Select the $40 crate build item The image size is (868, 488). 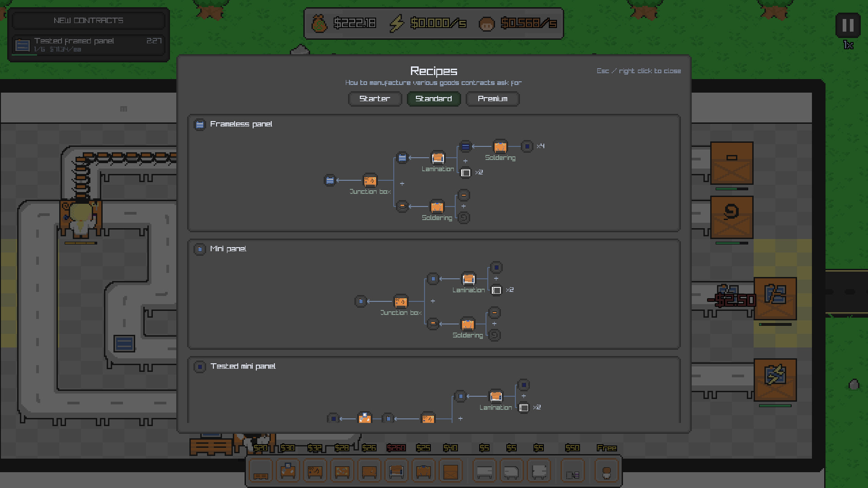pyautogui.click(x=451, y=471)
